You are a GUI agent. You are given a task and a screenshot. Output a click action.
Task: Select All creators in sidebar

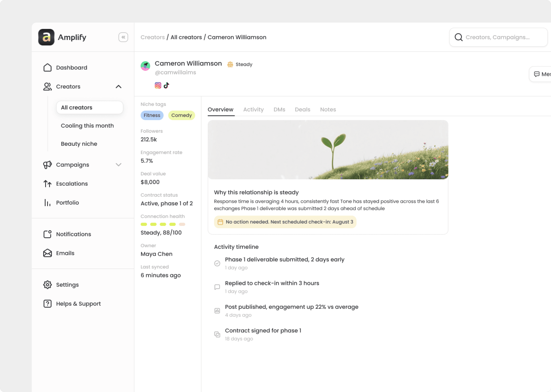tap(90, 107)
